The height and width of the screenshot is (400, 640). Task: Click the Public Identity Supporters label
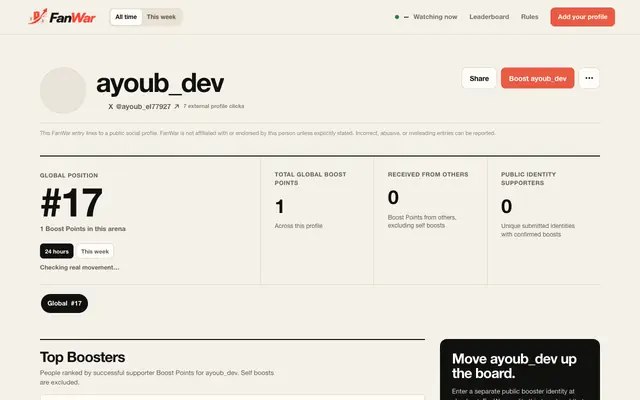(528, 178)
